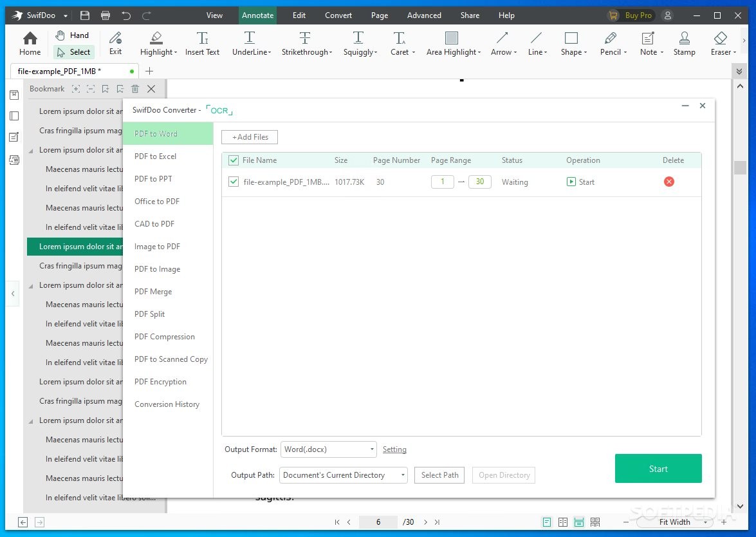Viewport: 756px width, 537px height.
Task: Jump to the last page
Action: point(437,522)
